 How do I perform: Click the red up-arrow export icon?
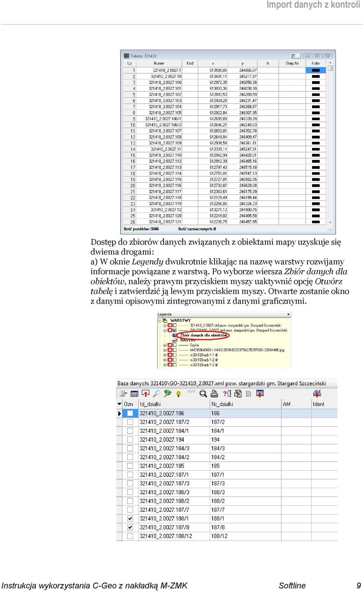[146, 393]
